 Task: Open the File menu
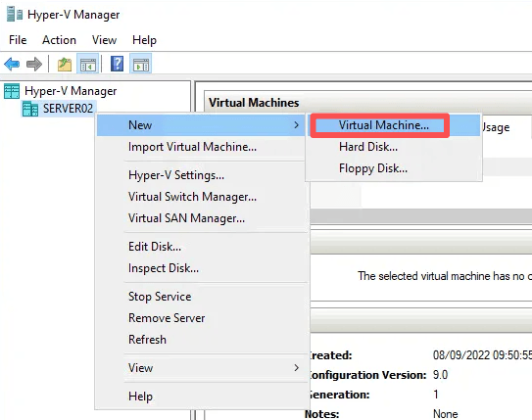(18, 40)
